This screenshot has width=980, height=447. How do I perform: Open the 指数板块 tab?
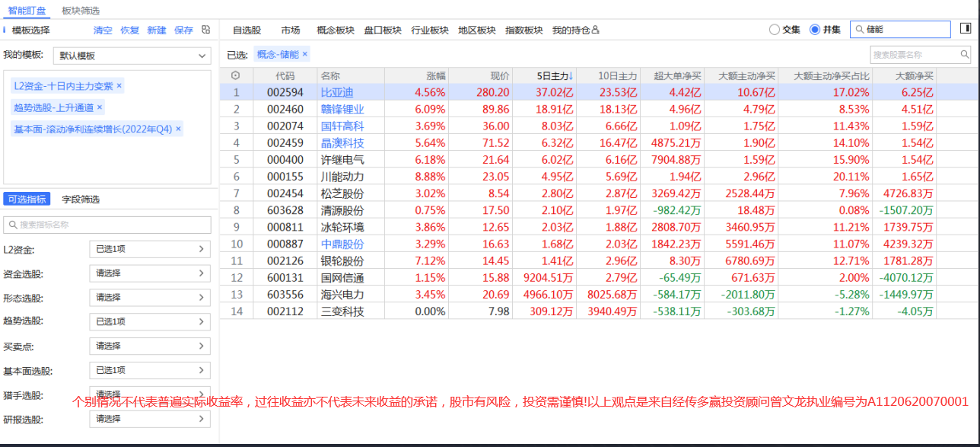(524, 30)
